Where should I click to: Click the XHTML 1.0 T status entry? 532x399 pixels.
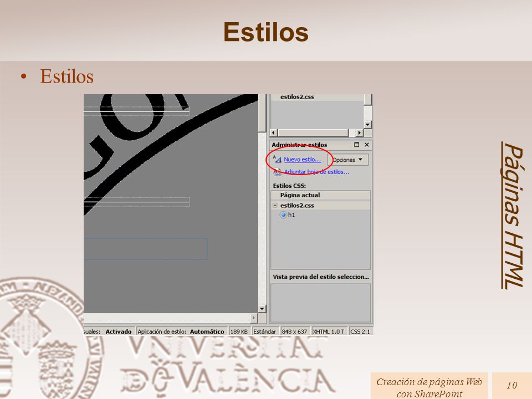329,332
